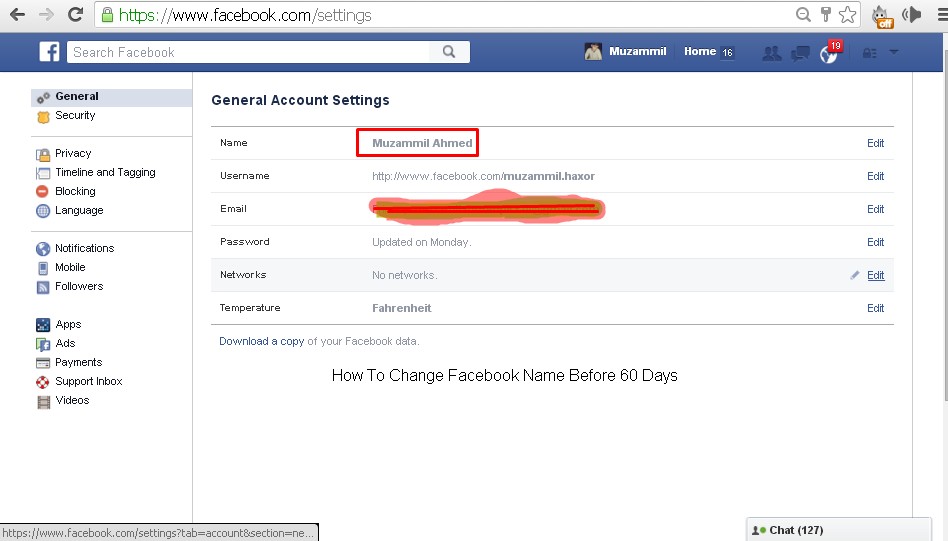Image resolution: width=948 pixels, height=541 pixels.
Task: Edit the Username row
Action: [875, 177]
